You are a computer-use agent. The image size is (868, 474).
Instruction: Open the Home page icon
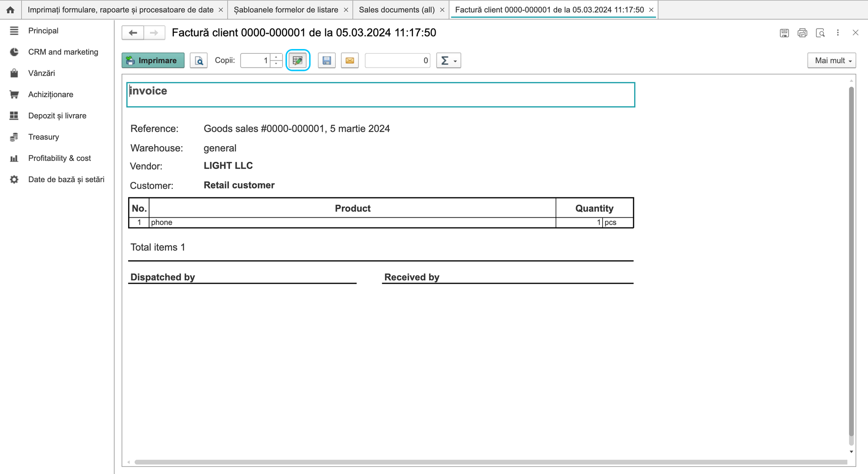click(10, 10)
